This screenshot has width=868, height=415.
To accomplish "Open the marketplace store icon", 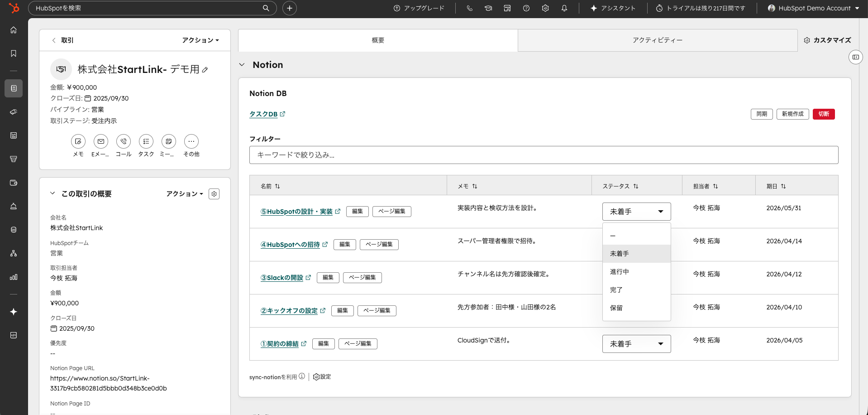I will click(507, 8).
